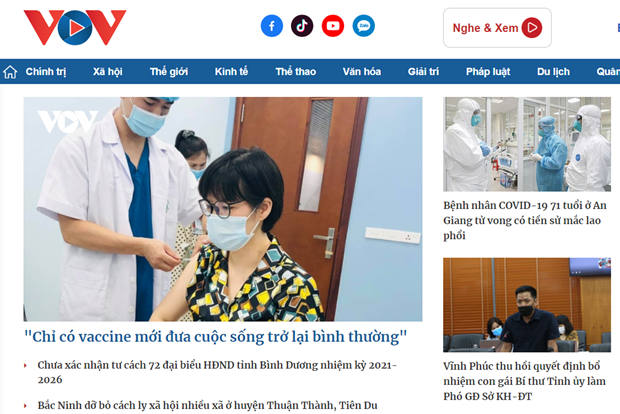The width and height of the screenshot is (620, 414).
Task: Click the COVID-19 hospital staff thumbnail
Action: tap(527, 144)
